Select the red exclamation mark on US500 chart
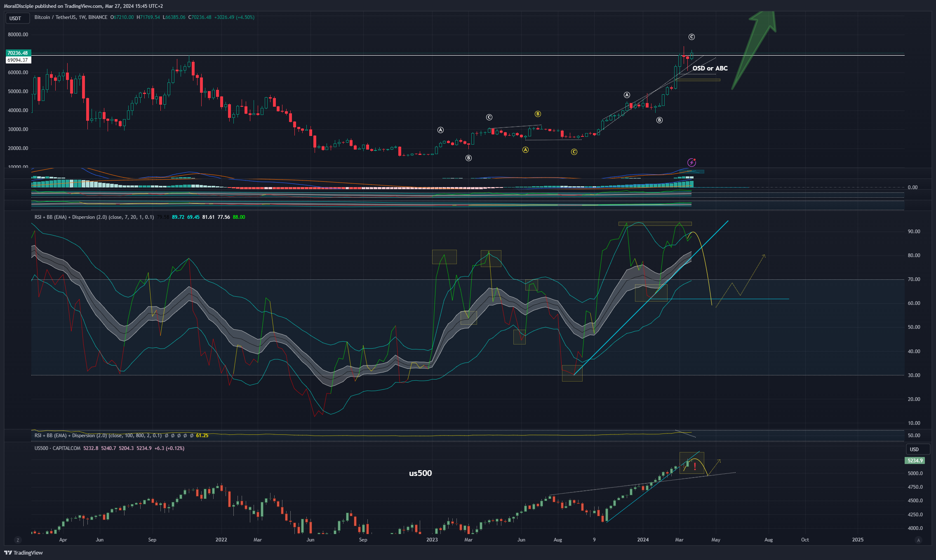 pyautogui.click(x=695, y=466)
